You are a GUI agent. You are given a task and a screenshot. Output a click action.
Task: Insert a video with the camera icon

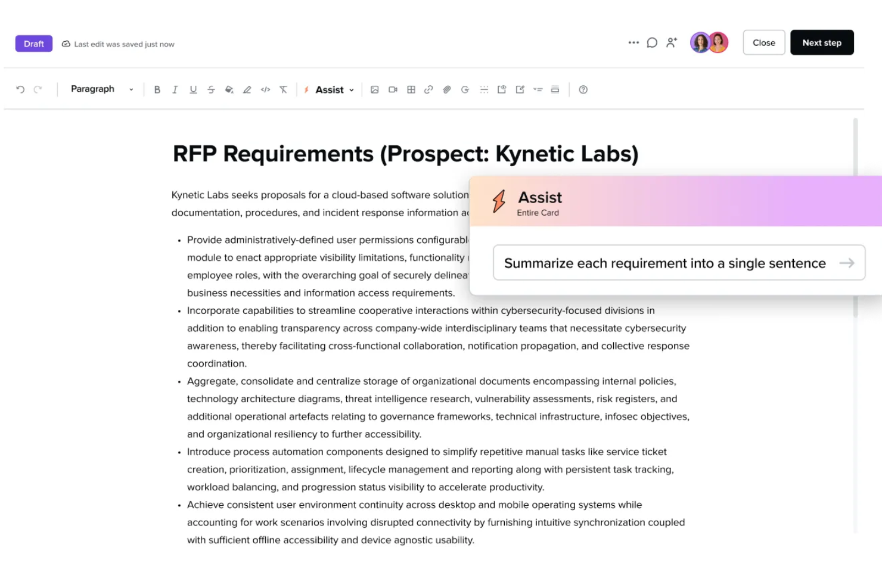coord(393,89)
